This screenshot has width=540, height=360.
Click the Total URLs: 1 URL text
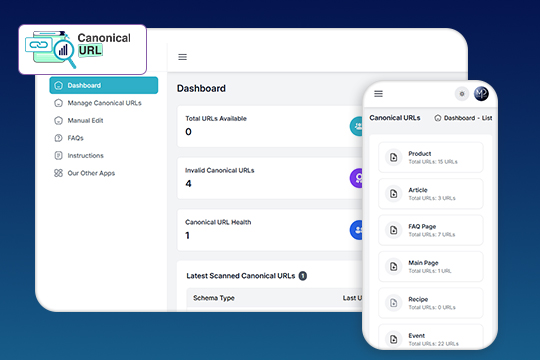point(430,271)
